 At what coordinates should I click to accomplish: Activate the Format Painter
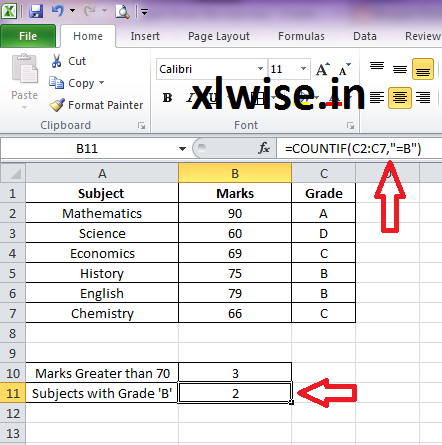(96, 105)
